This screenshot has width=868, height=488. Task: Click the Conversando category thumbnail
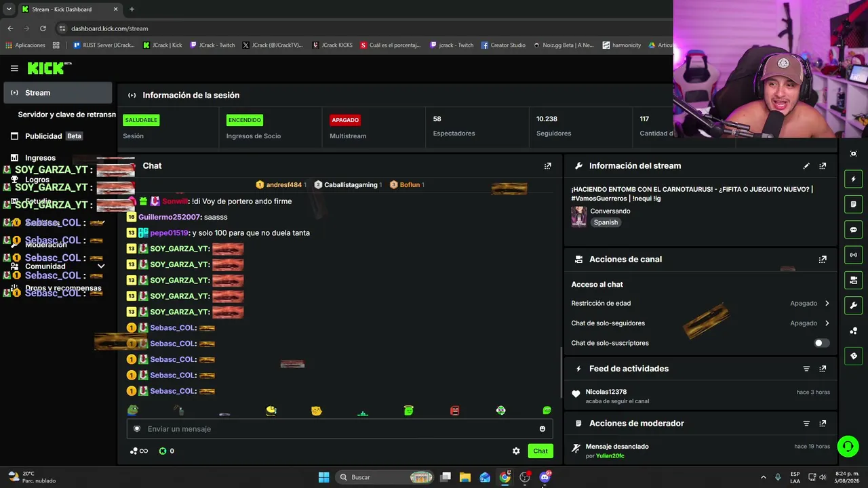579,216
